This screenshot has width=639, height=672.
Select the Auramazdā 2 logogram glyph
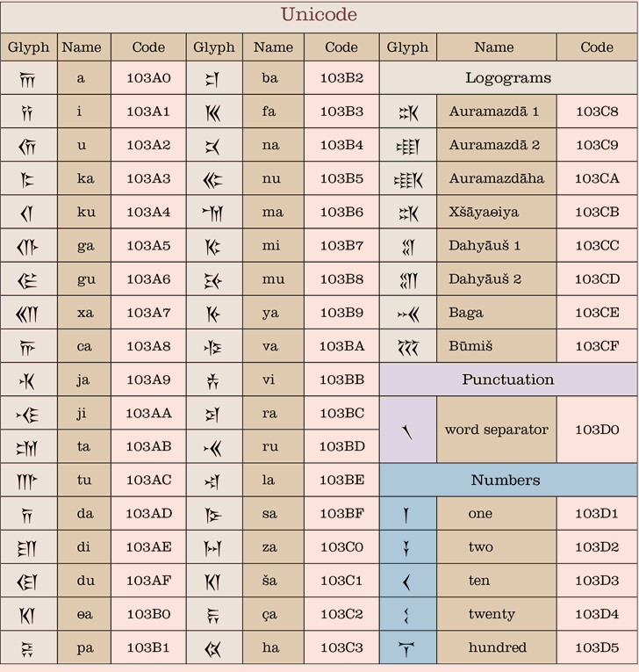[x=407, y=145]
